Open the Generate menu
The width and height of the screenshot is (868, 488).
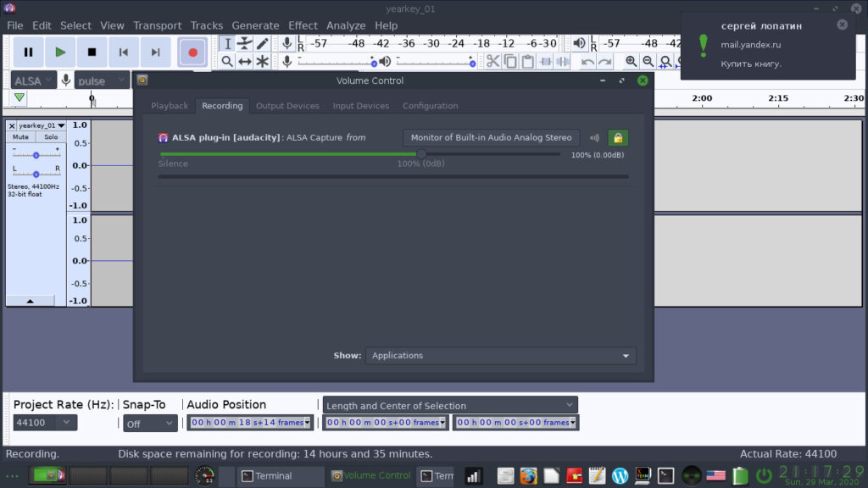point(255,25)
